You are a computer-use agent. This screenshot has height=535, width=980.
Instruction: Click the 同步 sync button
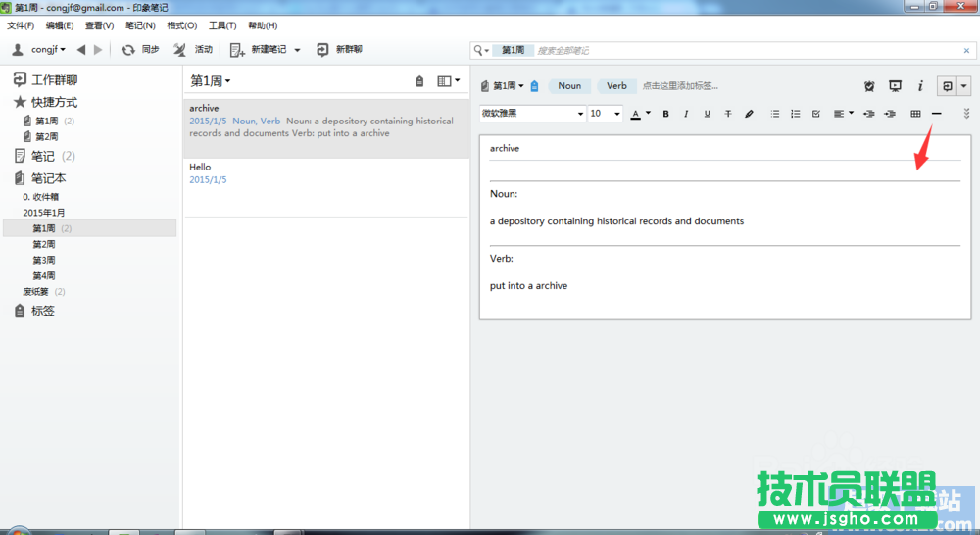140,49
